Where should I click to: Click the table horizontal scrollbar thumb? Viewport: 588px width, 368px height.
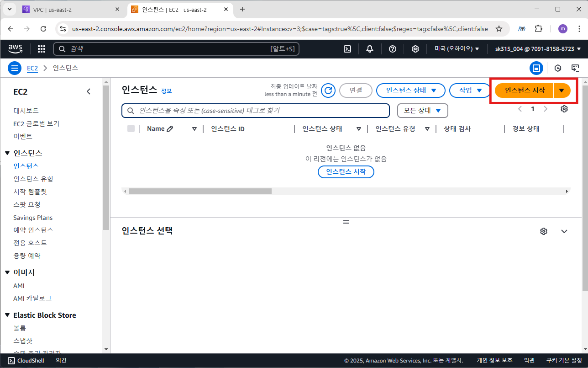click(x=200, y=191)
